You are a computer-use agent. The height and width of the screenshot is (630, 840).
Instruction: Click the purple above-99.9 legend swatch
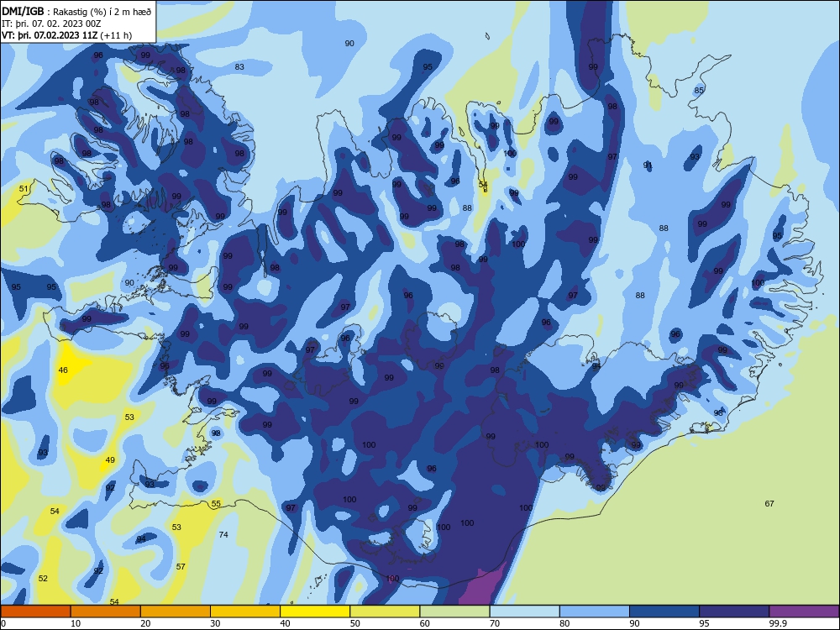point(804,612)
